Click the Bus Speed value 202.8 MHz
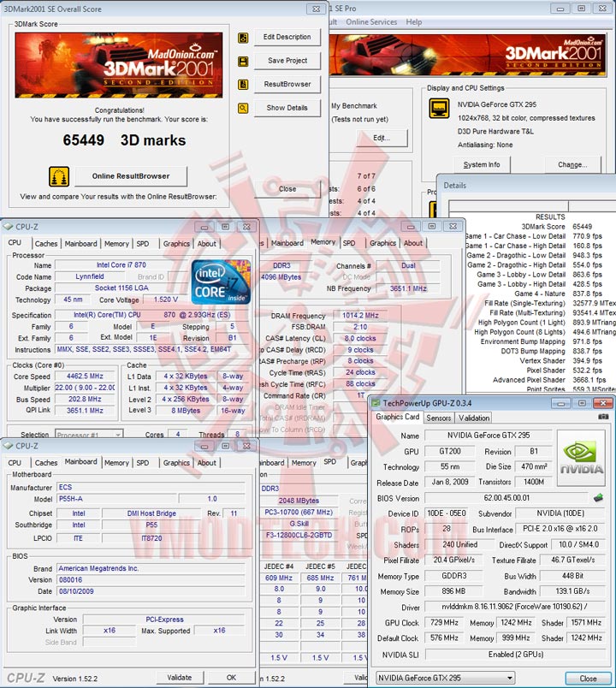The height and width of the screenshot is (688, 616). point(85,400)
